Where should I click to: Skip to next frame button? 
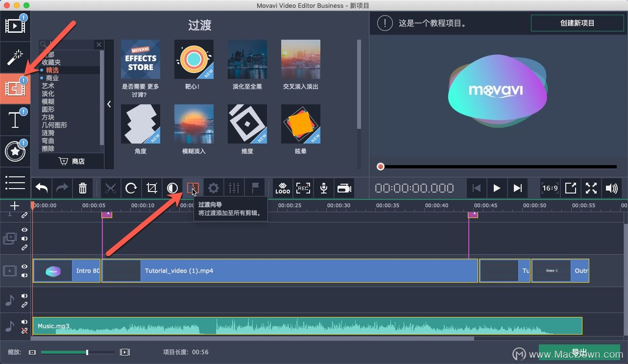click(517, 188)
